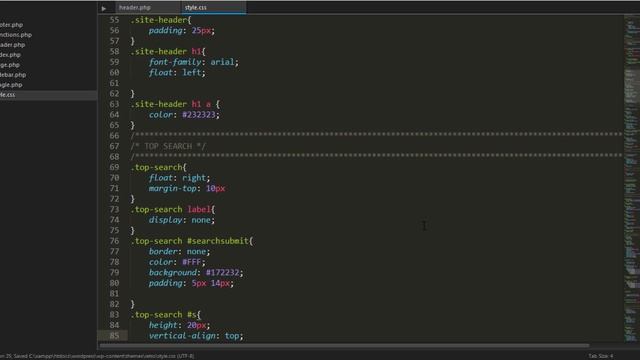Click the minimap code overview
This screenshot has height=360, width=640.
tap(631, 178)
